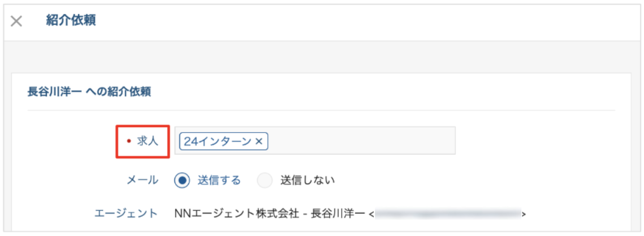Viewport: 644px width, 236px height.
Task: Choose the 送信しない radio button
Action: click(x=265, y=180)
